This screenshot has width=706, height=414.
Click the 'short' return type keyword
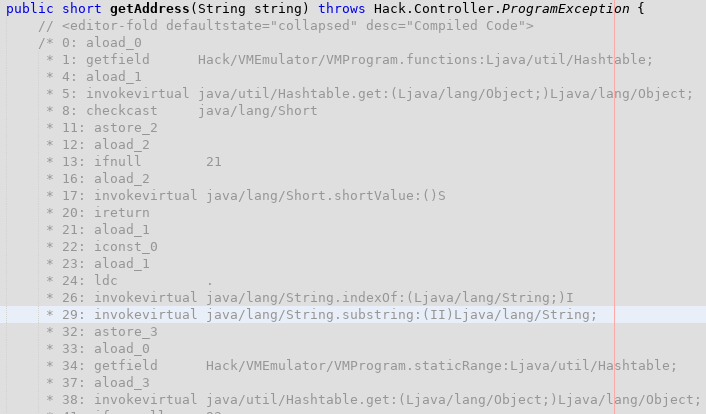click(81, 9)
